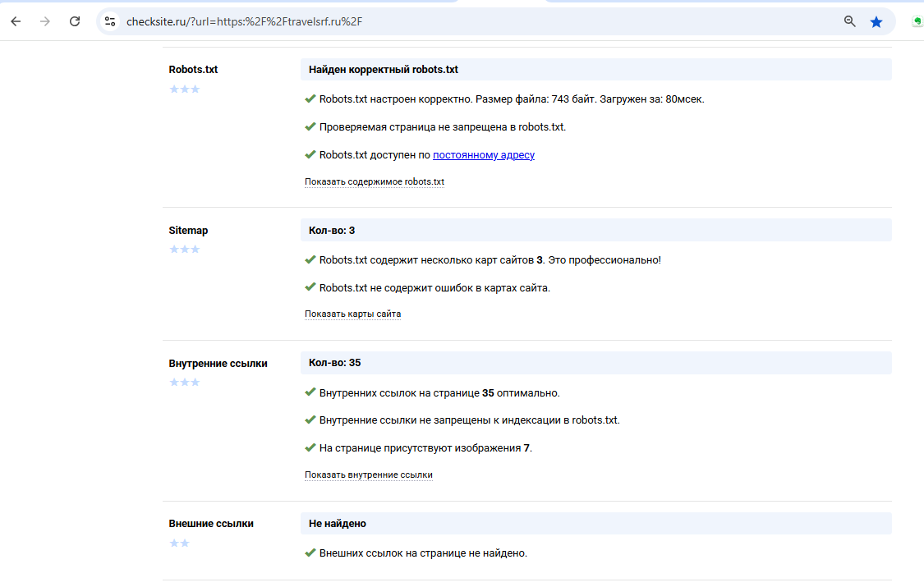Click stars under Внутренние ссылки

click(184, 382)
